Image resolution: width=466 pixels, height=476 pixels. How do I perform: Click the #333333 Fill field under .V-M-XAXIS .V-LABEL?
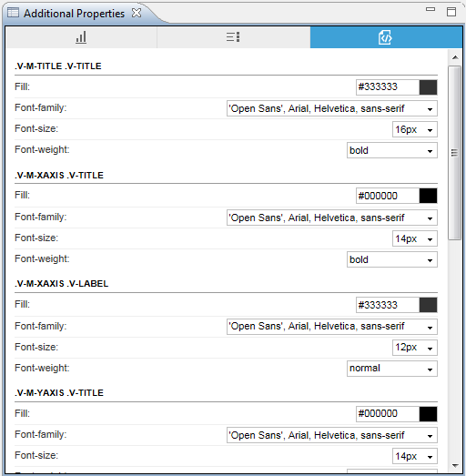pyautogui.click(x=388, y=305)
